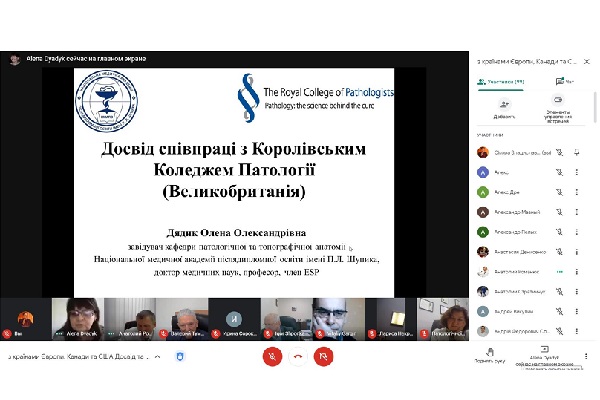Viewport: 600px width, 400px height.
Task: Select the brown A avatar for Александр Мазний
Action: 483,212
